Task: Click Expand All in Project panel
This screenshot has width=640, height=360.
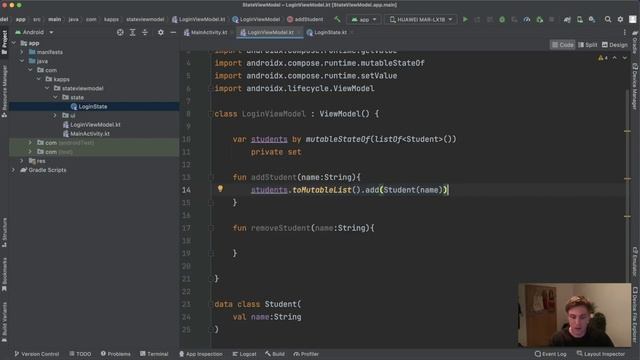Action: tap(132, 32)
